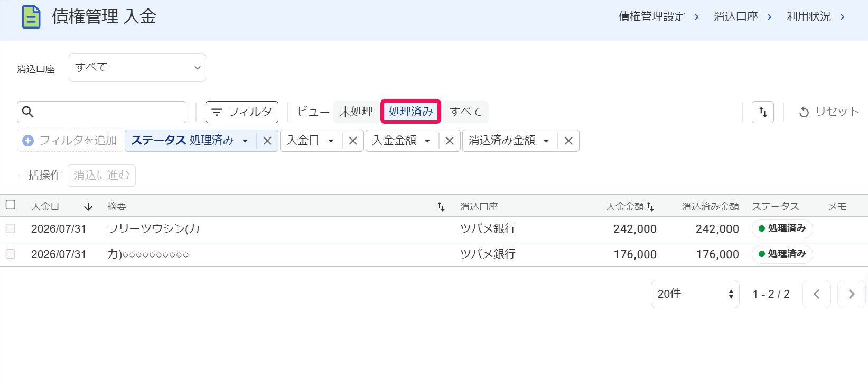Expand the 入金日 filter dropdown
The height and width of the screenshot is (386, 868).
click(331, 141)
